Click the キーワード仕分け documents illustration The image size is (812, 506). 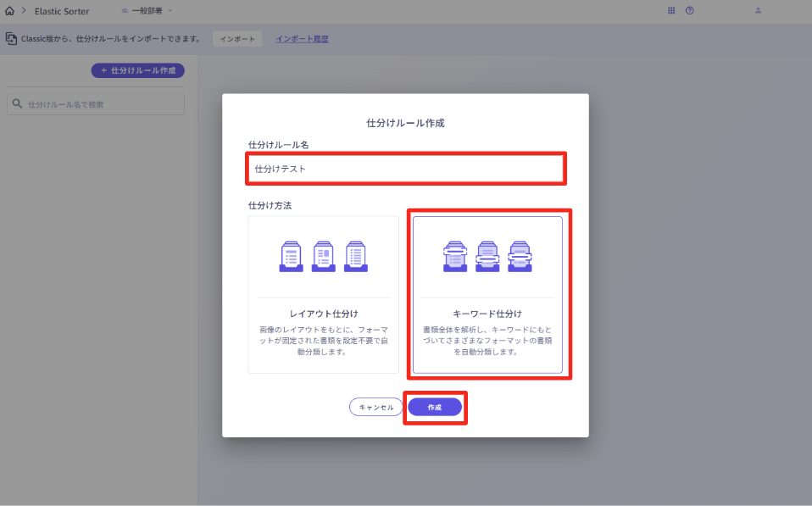tap(487, 255)
